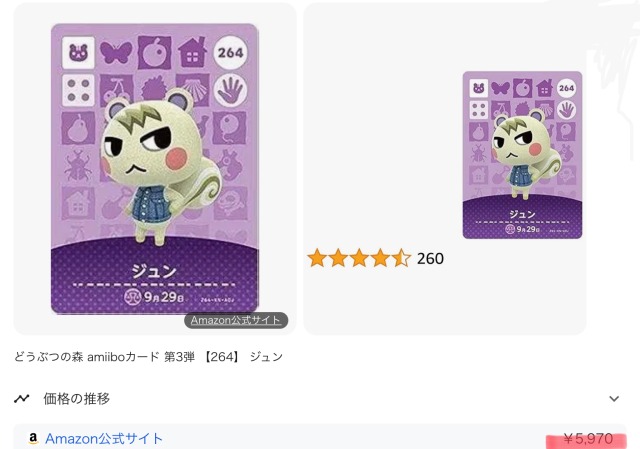Viewport: 640px width, 449px height.
Task: Click the squirrel species icon on large card
Action: tap(78, 53)
